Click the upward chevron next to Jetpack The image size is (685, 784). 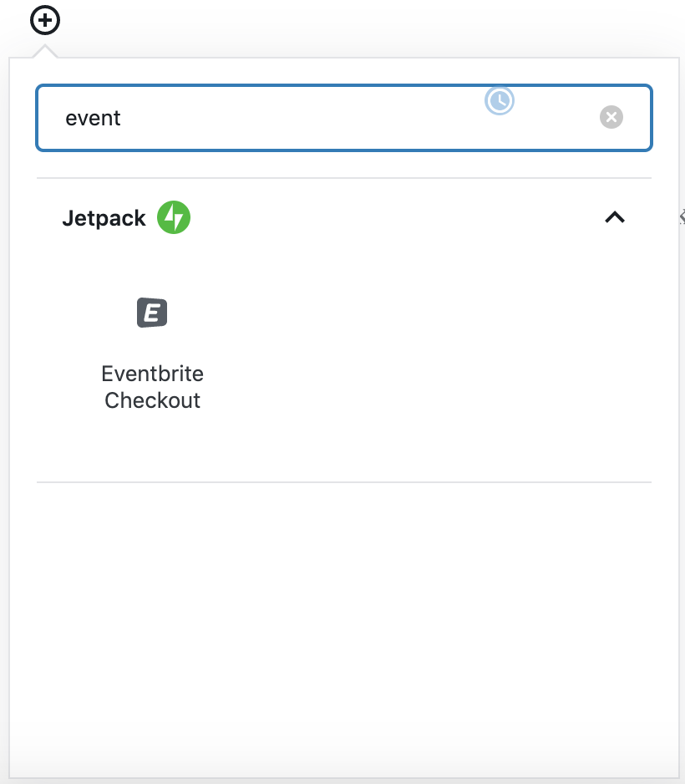pos(615,217)
